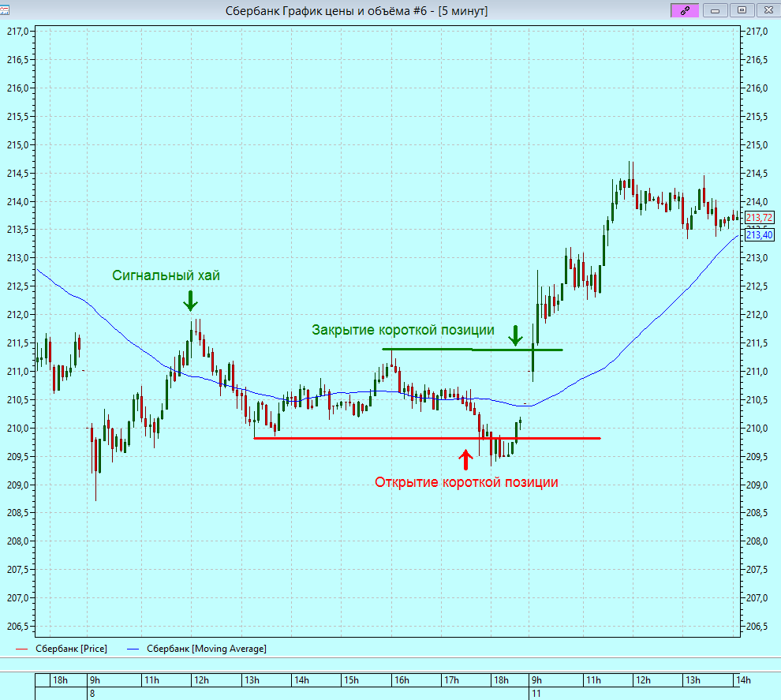Click the pink link-windows anchor icon

point(685,10)
